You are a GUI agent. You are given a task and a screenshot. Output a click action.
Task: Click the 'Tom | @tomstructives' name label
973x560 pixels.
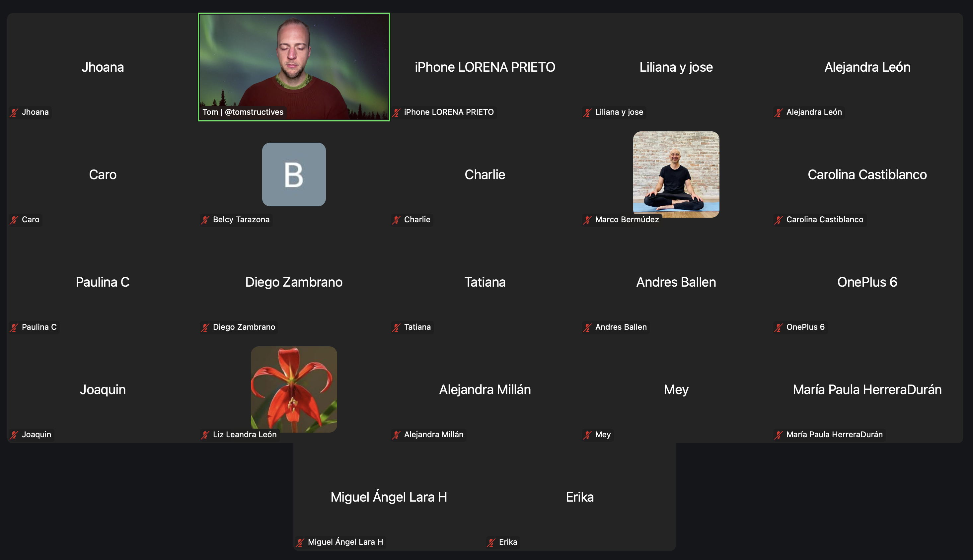pyautogui.click(x=243, y=112)
